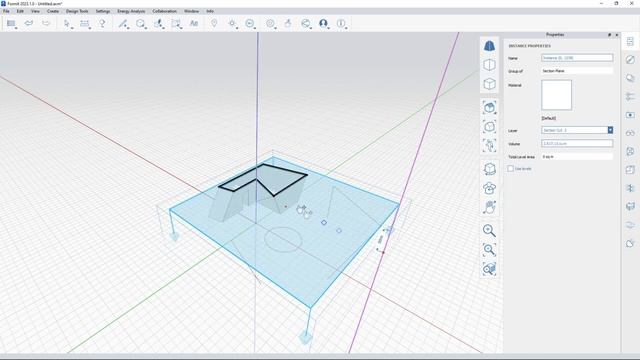Viewport: 640px width, 360px height.
Task: Click the Undo arrow in the toolbar
Action: point(29,23)
